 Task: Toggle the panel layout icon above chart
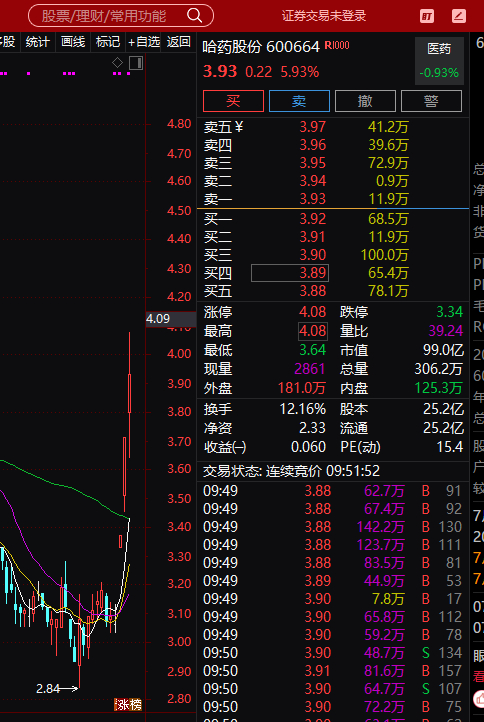(x=136, y=63)
